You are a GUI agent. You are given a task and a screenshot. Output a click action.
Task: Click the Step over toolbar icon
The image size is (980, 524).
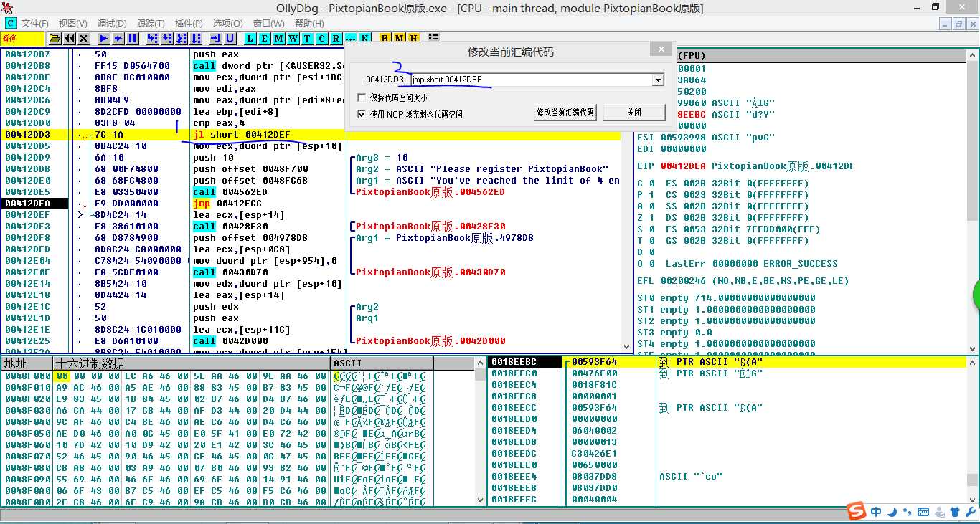click(167, 38)
